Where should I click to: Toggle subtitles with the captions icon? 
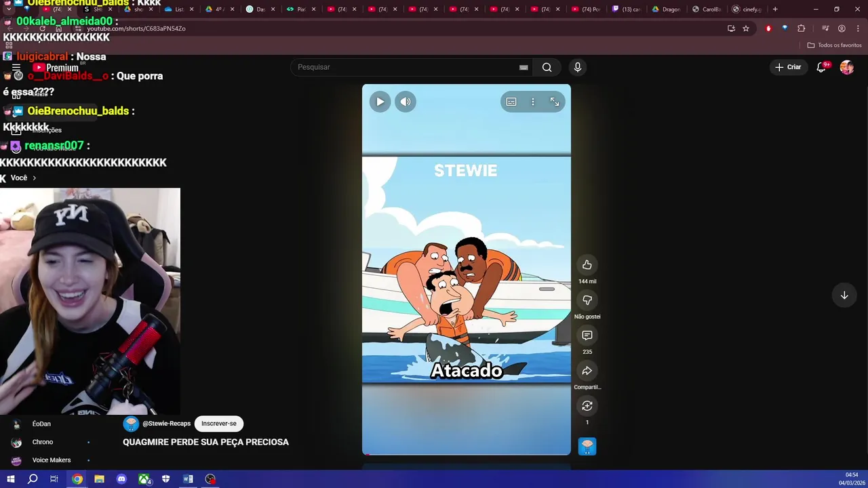[511, 102]
